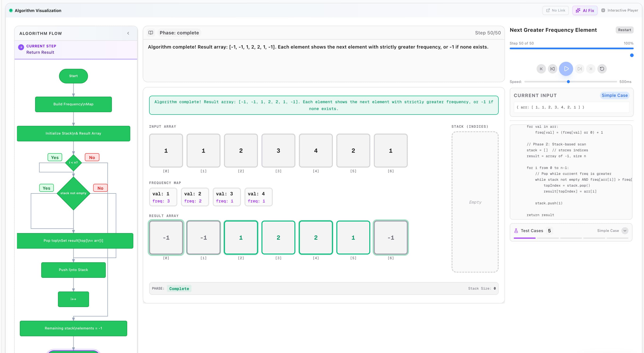
Task: Click the Build Frequency Map flow node
Action: point(73,104)
